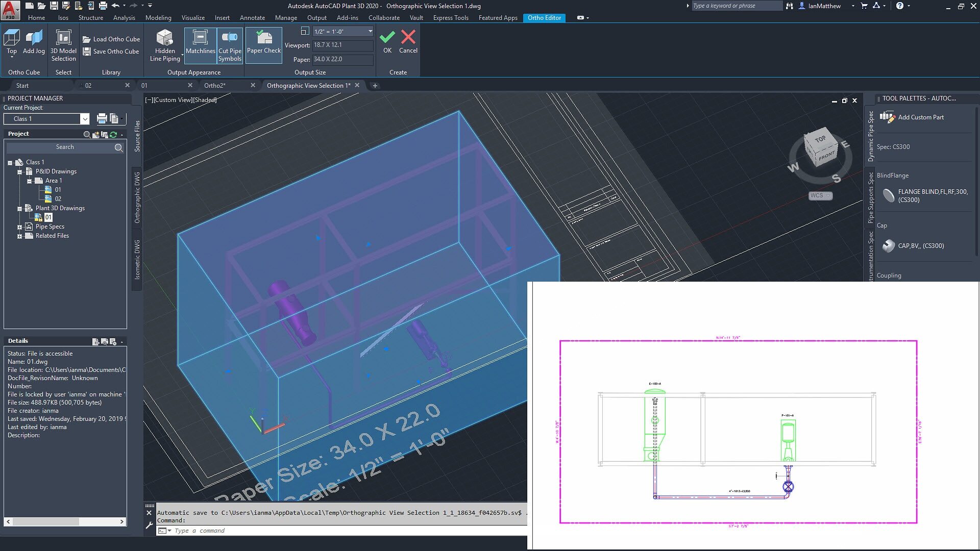Click the Save Ortho Cube icon
Image resolution: width=980 pixels, height=551 pixels.
[87, 51]
